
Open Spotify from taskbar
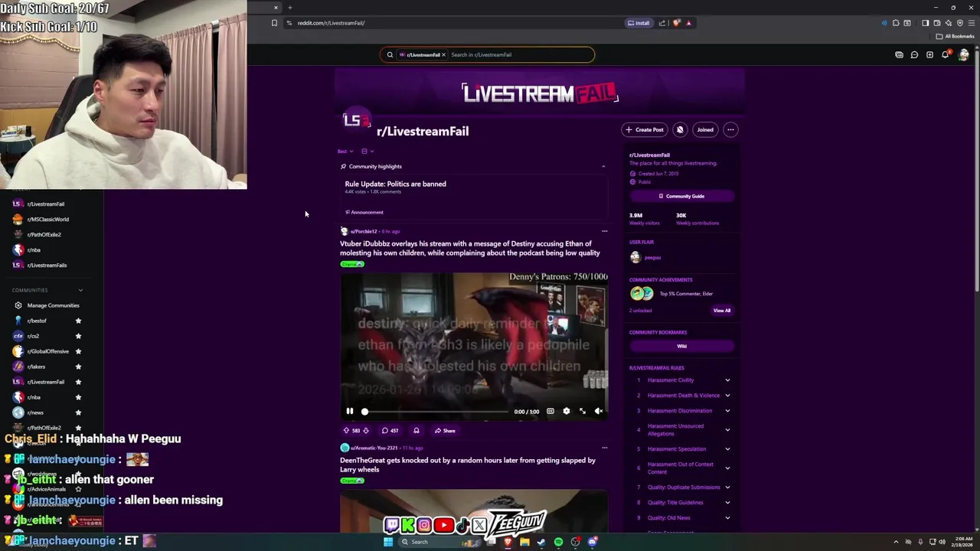pyautogui.click(x=558, y=542)
